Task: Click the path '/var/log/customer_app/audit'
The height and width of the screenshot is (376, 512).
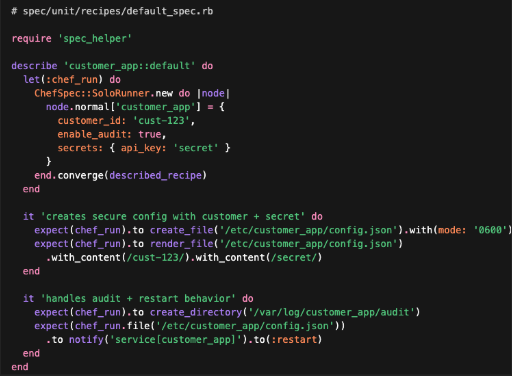Action: coord(331,312)
